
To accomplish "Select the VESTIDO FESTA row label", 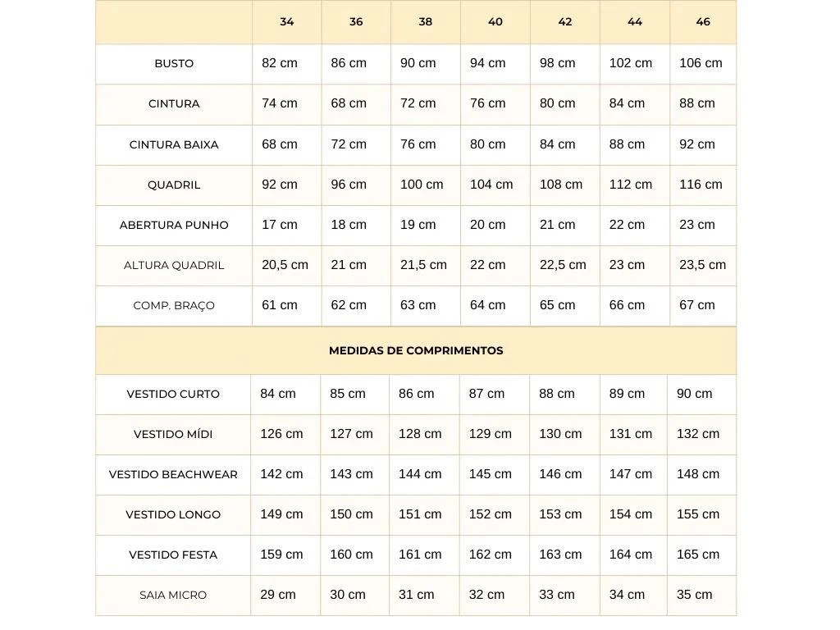I will click(173, 555).
